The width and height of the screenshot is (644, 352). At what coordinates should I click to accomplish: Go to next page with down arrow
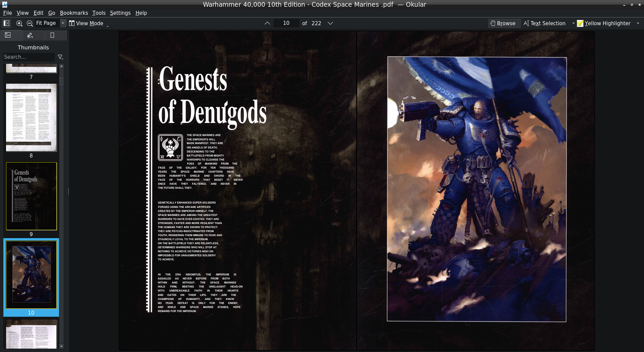pos(330,23)
